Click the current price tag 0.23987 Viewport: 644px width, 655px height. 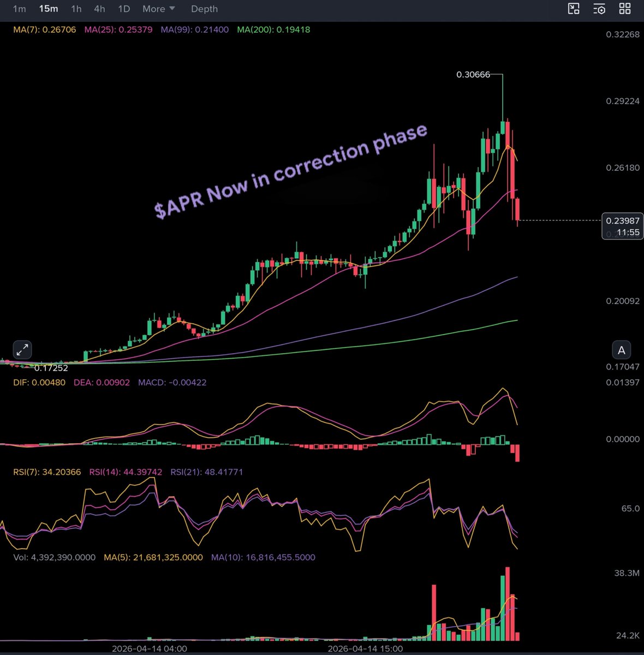622,226
